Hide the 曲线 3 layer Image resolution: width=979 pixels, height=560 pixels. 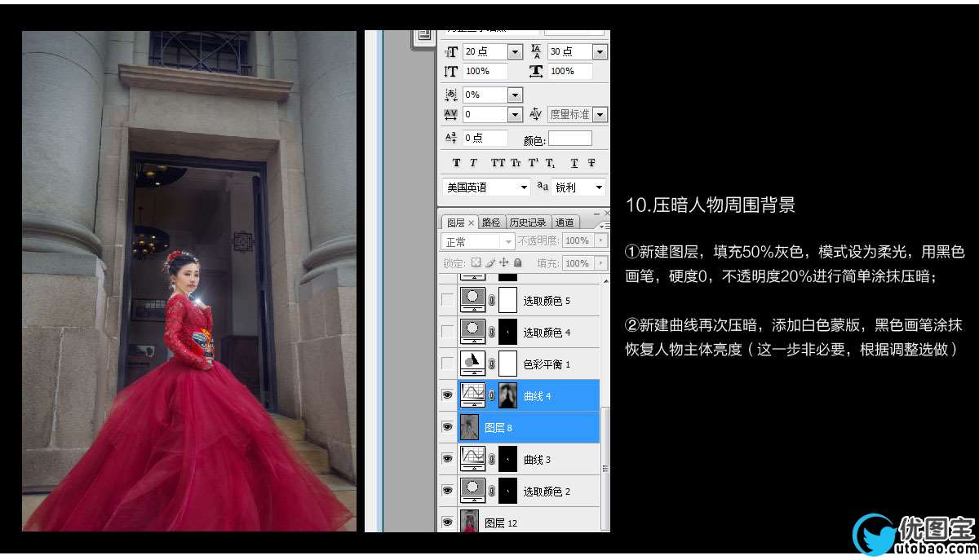(x=447, y=459)
